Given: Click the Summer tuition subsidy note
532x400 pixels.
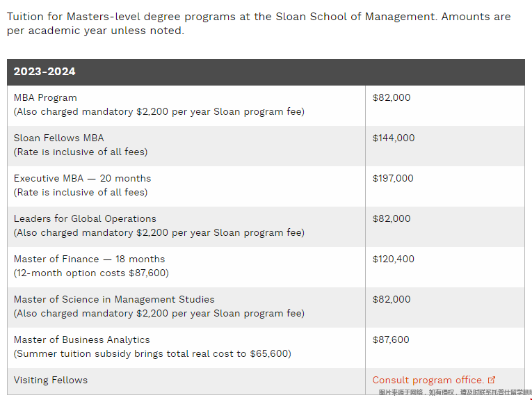Looking at the screenshot, I should [x=152, y=354].
